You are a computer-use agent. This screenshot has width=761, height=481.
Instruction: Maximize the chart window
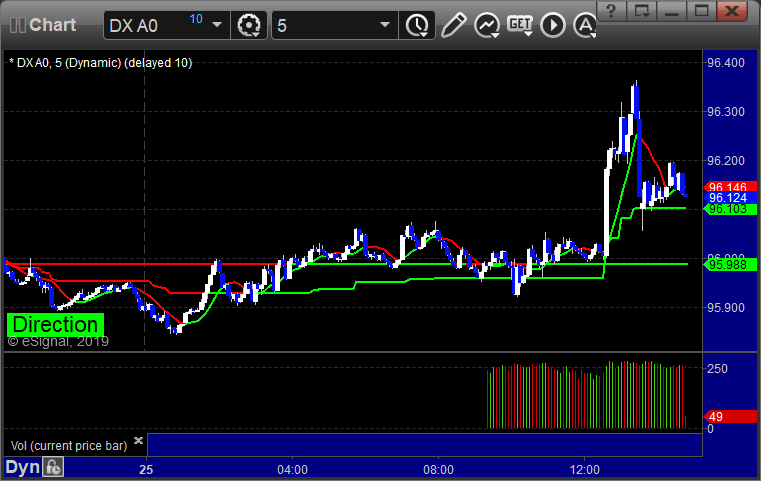701,11
